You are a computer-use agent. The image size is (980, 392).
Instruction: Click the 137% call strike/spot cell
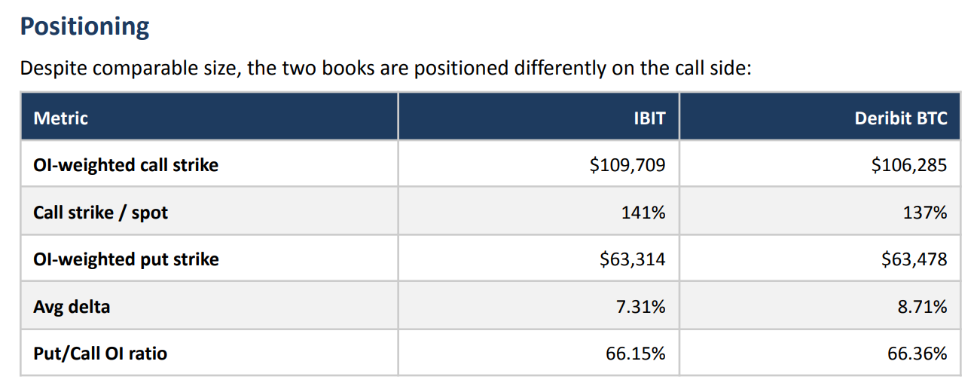coord(925,213)
